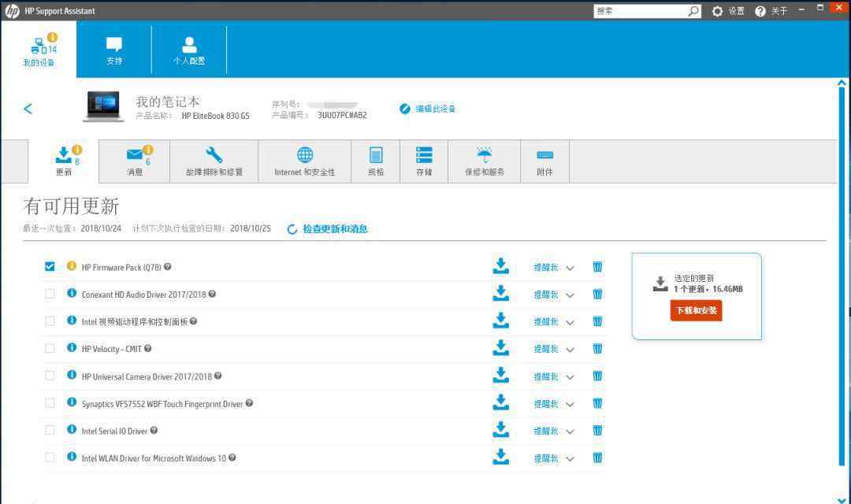Download the HP Firmware Pack (Q78) update
The height and width of the screenshot is (504, 851).
(x=500, y=266)
